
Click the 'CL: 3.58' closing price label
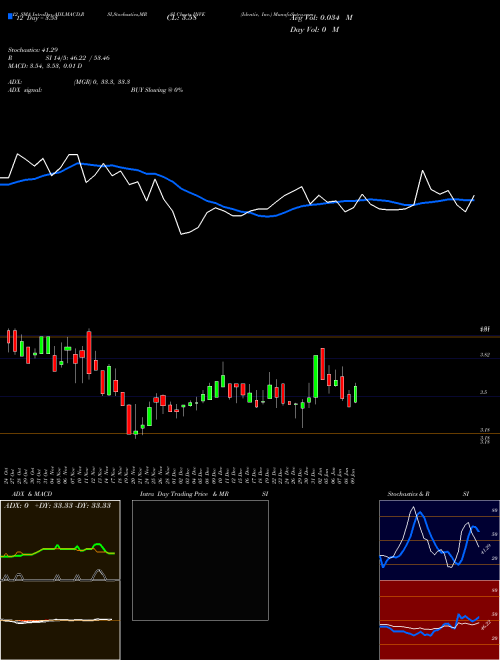click(x=182, y=18)
